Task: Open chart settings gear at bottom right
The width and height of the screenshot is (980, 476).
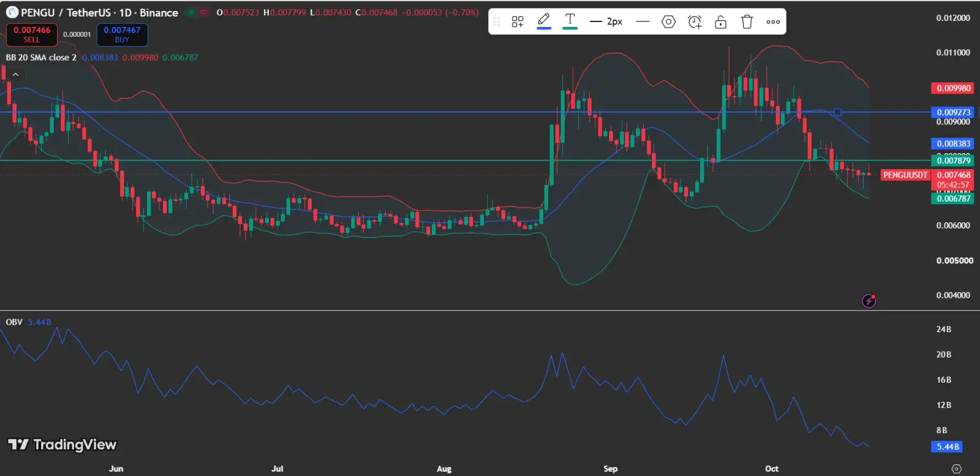Action: (956, 469)
